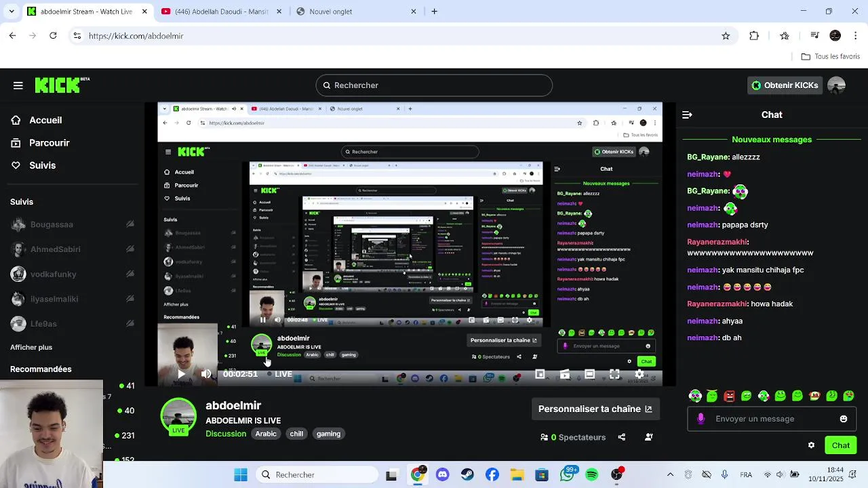Open Chrome extensions puzzle icon

click(x=754, y=36)
